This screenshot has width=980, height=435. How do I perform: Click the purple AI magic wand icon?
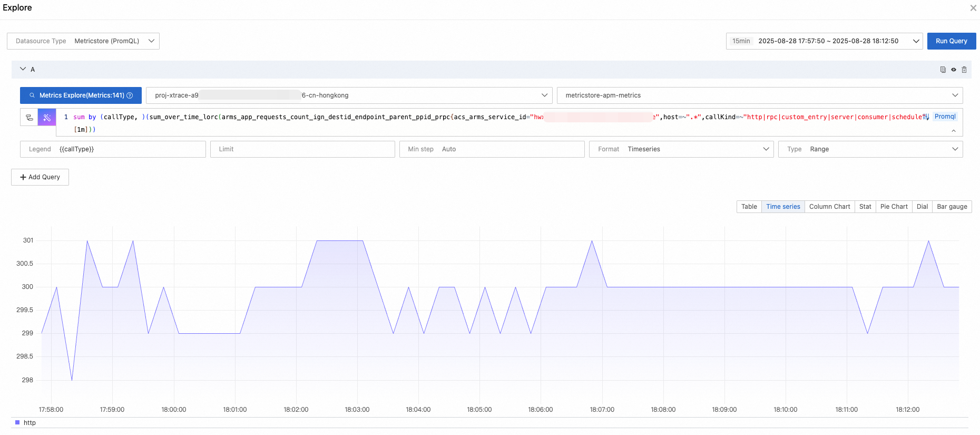coord(47,118)
